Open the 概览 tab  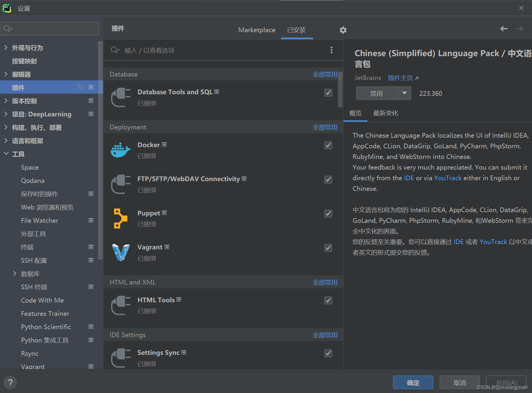(x=355, y=113)
